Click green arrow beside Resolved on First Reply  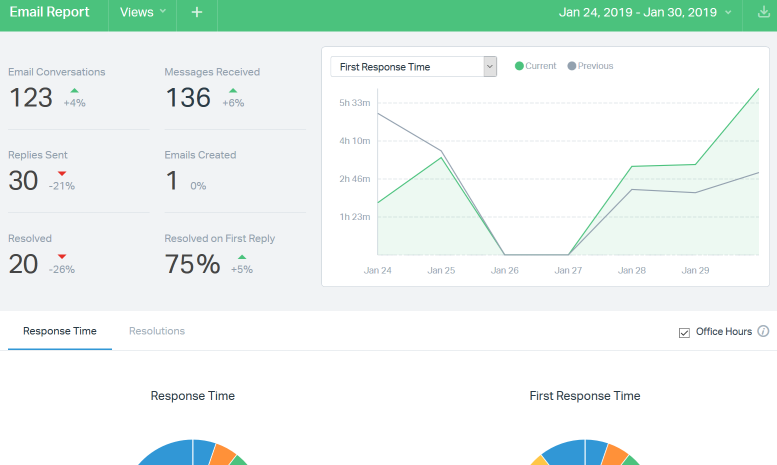tap(241, 257)
